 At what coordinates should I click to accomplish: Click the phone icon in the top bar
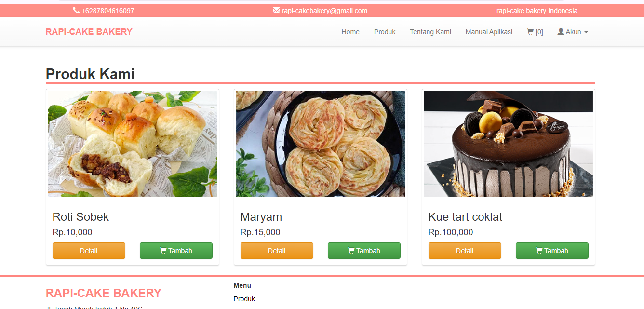click(76, 11)
